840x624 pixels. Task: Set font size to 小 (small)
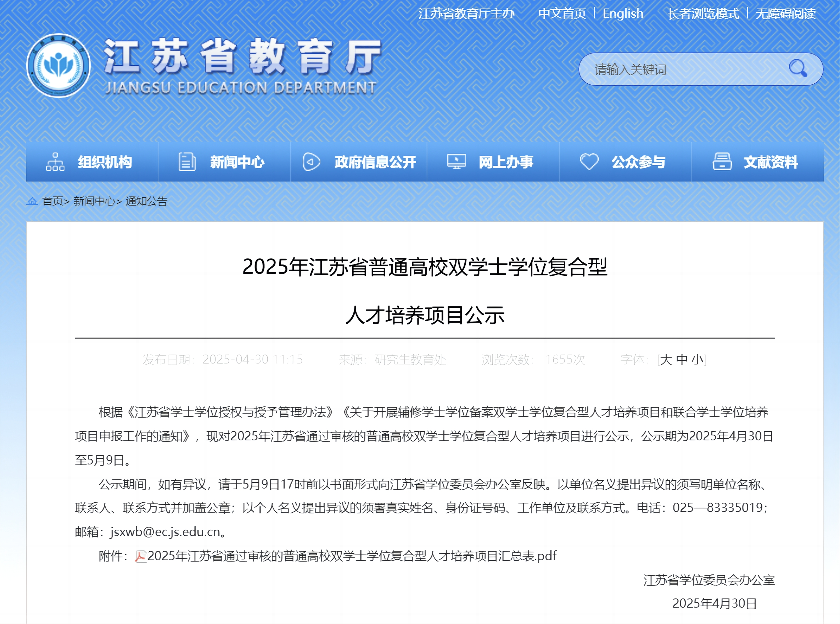697,360
